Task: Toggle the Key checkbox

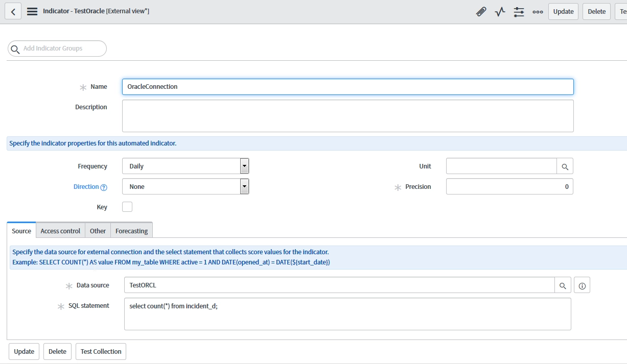Action: click(126, 206)
